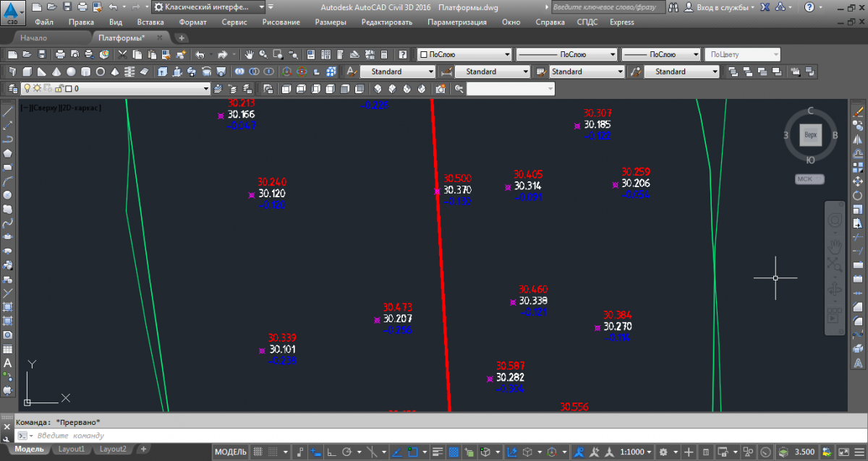Image resolution: width=868 pixels, height=461 pixels.
Task: Cut selection with the scissors icon
Action: click(x=123, y=54)
